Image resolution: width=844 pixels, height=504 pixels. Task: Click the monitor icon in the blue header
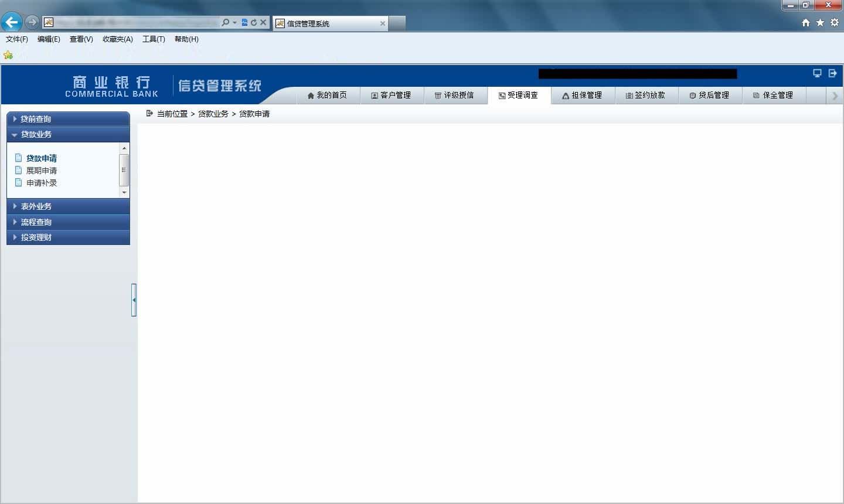point(817,73)
